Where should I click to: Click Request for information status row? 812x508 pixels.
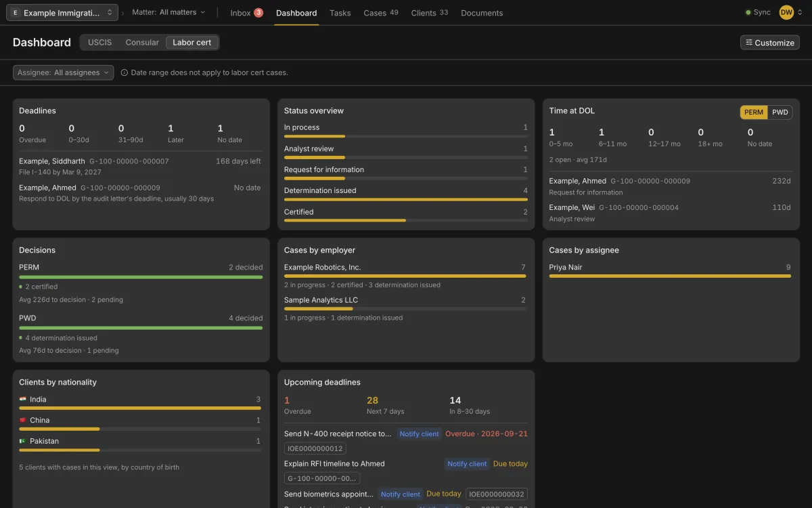coord(406,173)
